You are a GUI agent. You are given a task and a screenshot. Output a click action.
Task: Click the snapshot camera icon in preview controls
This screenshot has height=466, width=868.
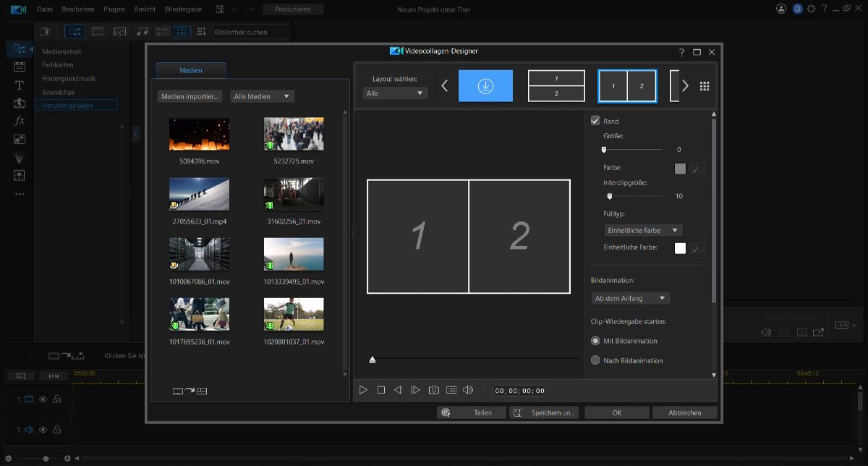click(433, 390)
